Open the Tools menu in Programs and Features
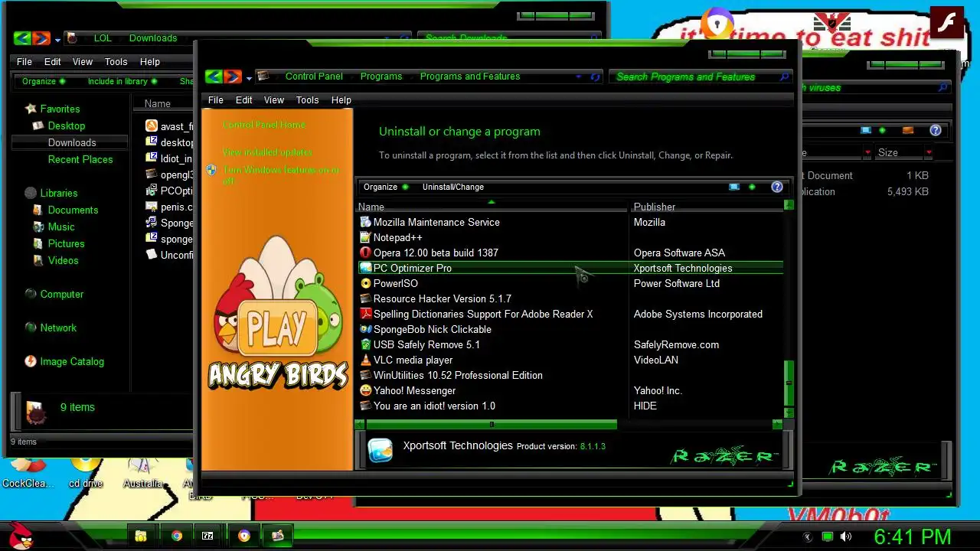This screenshot has width=980, height=551. coord(307,99)
